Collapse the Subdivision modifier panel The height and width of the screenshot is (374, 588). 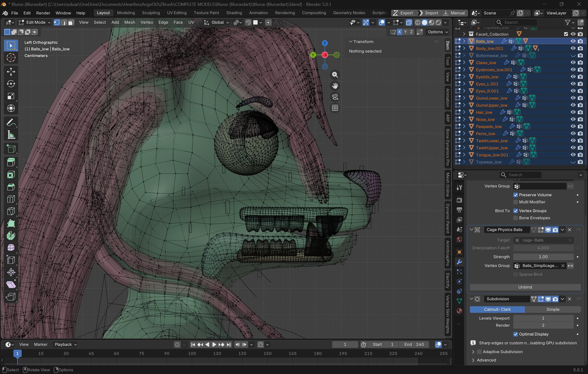click(471, 299)
